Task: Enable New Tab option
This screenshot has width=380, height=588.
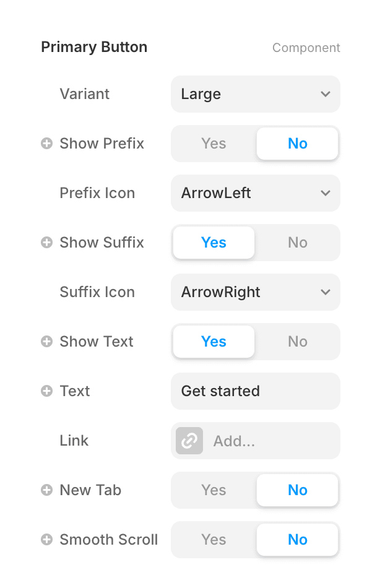Action: 213,490
